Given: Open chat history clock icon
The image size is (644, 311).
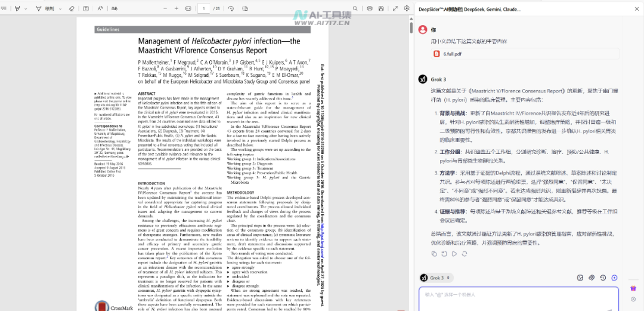Looking at the screenshot, I should (x=603, y=278).
